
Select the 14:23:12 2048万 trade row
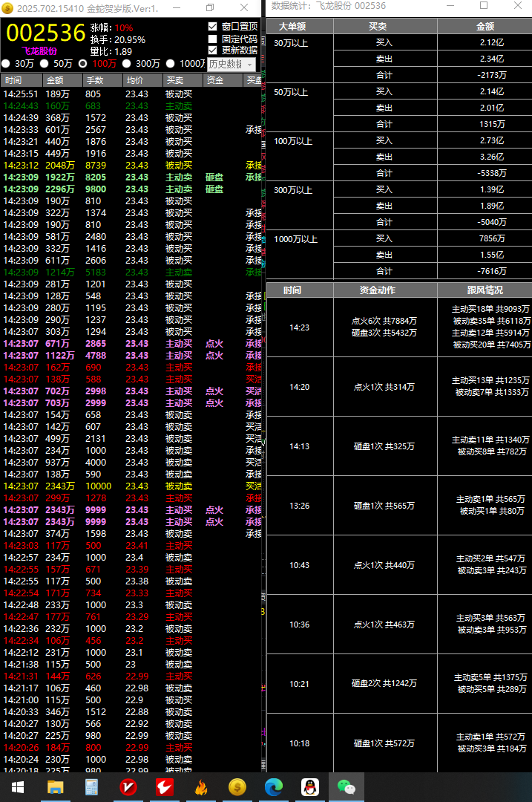[x=131, y=165]
